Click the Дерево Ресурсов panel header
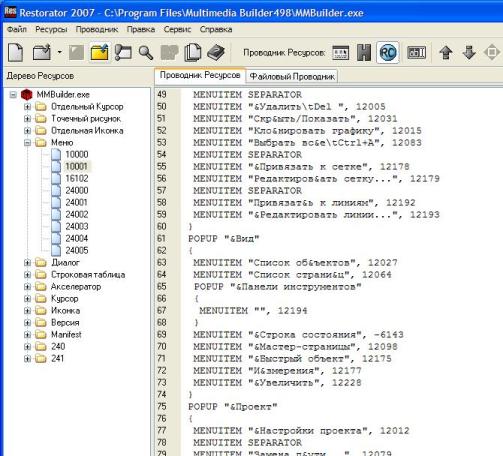The height and width of the screenshot is (456, 503). coord(40,76)
